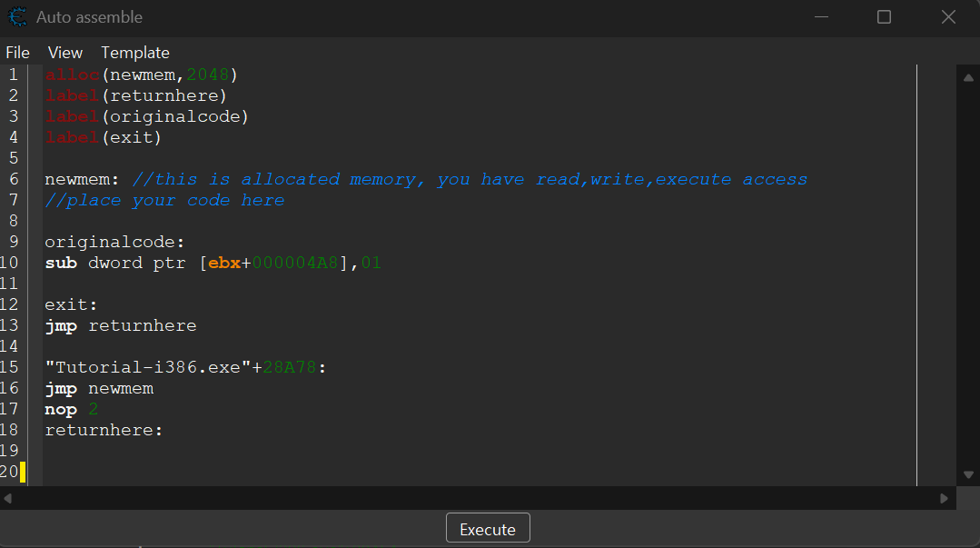Screen dimensions: 980x548
Task: Open the View menu
Action: coord(65,53)
